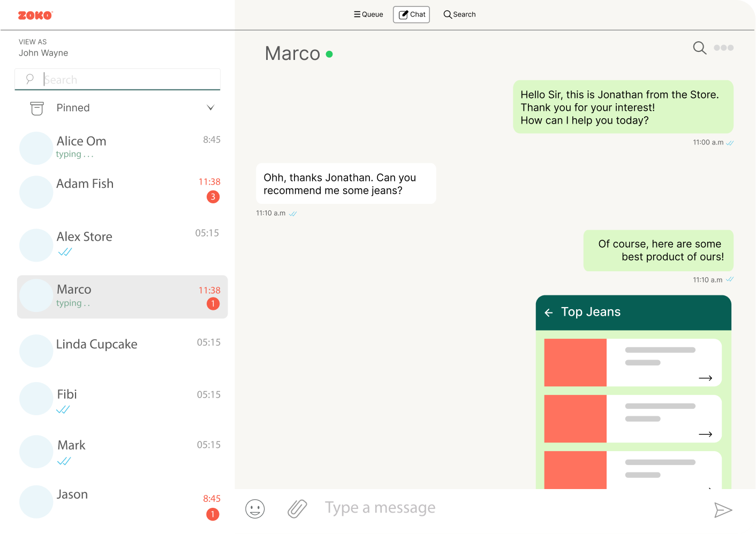Image resolution: width=756 pixels, height=534 pixels.
Task: Click the Zoko logo
Action: (x=35, y=16)
